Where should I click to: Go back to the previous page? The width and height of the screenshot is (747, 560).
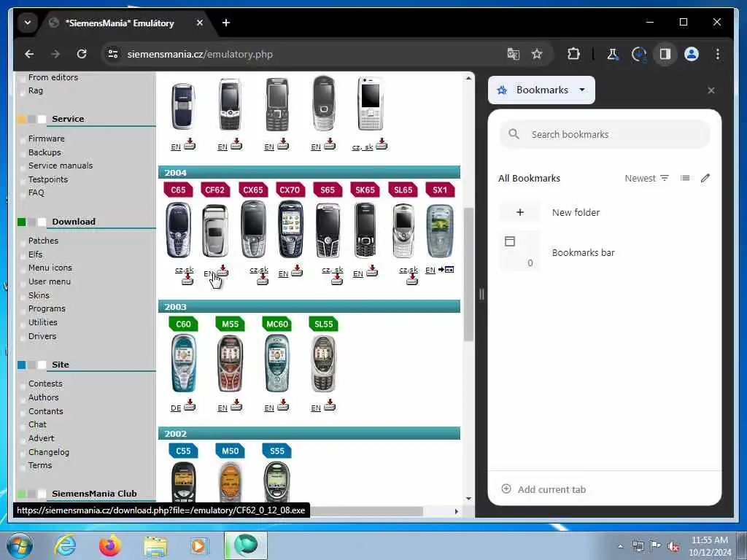click(29, 54)
